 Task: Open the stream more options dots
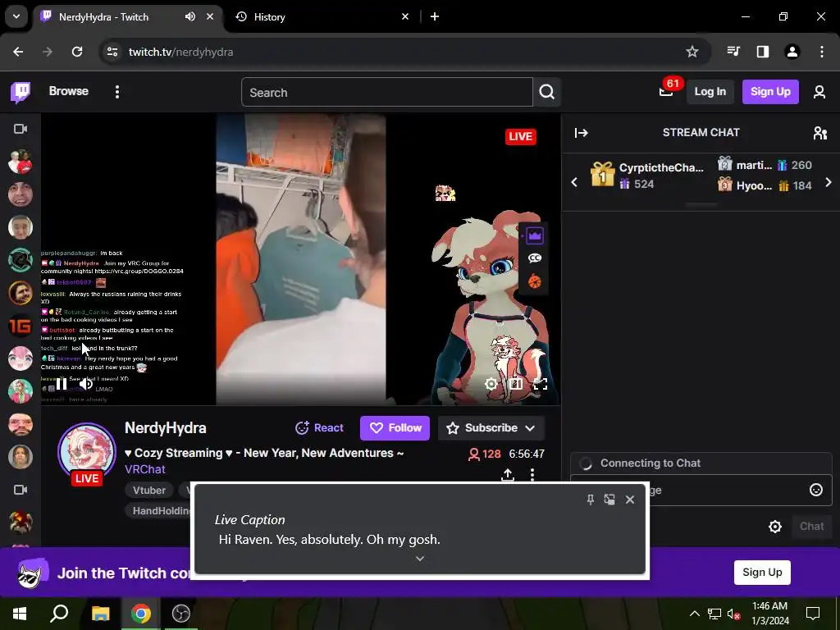532,475
